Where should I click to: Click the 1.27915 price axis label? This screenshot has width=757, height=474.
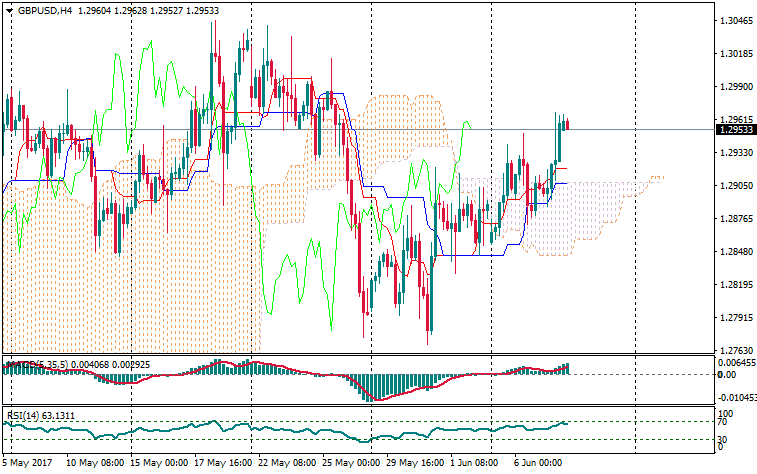[x=735, y=318]
